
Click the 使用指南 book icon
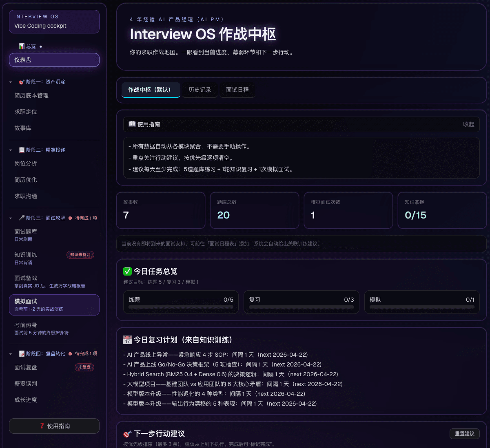tap(132, 124)
